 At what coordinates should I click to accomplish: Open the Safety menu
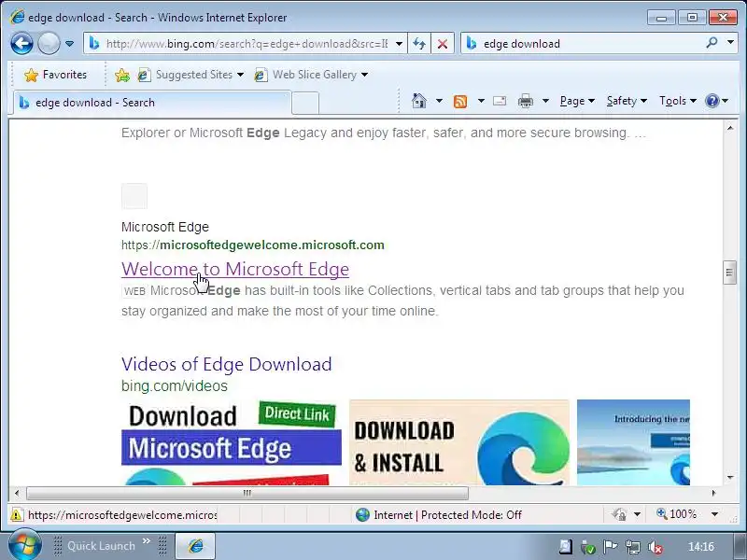[627, 101]
